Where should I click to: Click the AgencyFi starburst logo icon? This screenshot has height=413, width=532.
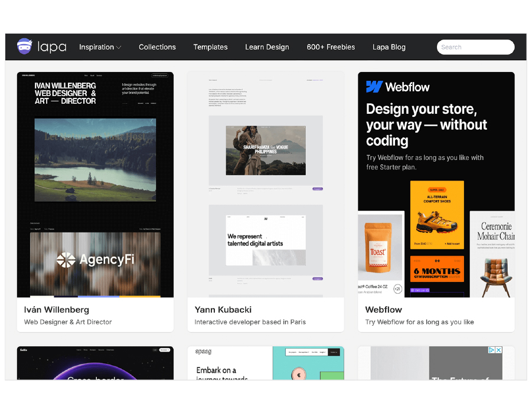(x=66, y=260)
